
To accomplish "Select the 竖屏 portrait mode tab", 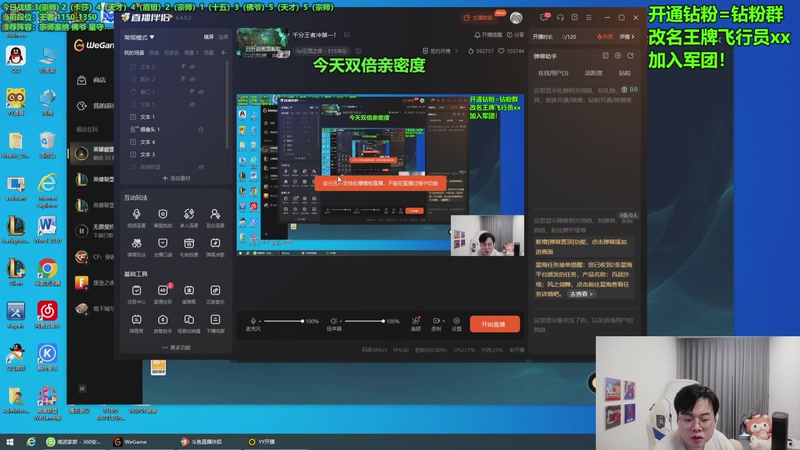I will coord(223,37).
